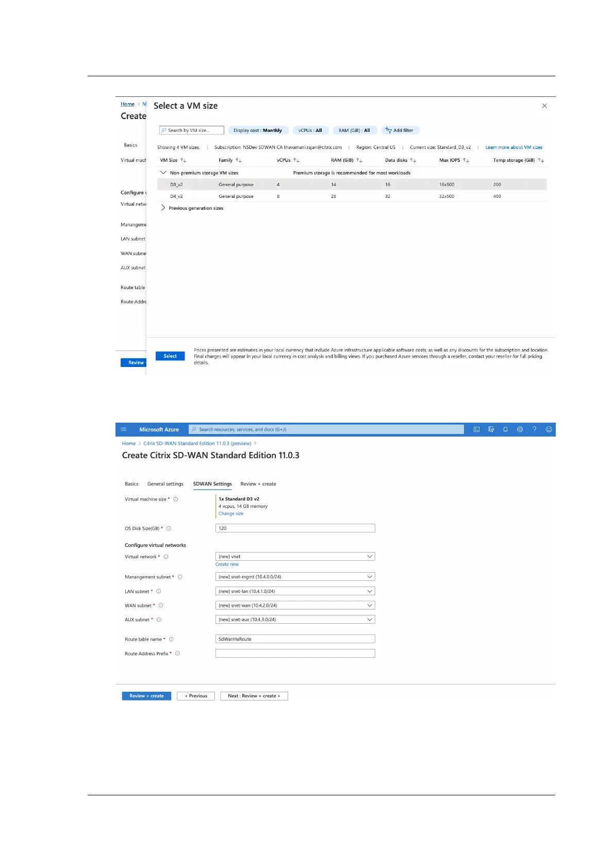Focus the Azure search resources box

tap(326, 429)
